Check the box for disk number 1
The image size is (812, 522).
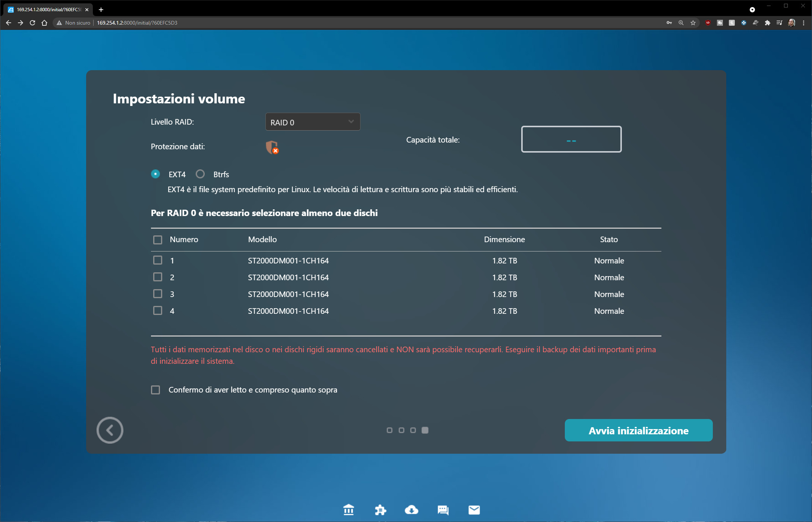pyautogui.click(x=158, y=260)
